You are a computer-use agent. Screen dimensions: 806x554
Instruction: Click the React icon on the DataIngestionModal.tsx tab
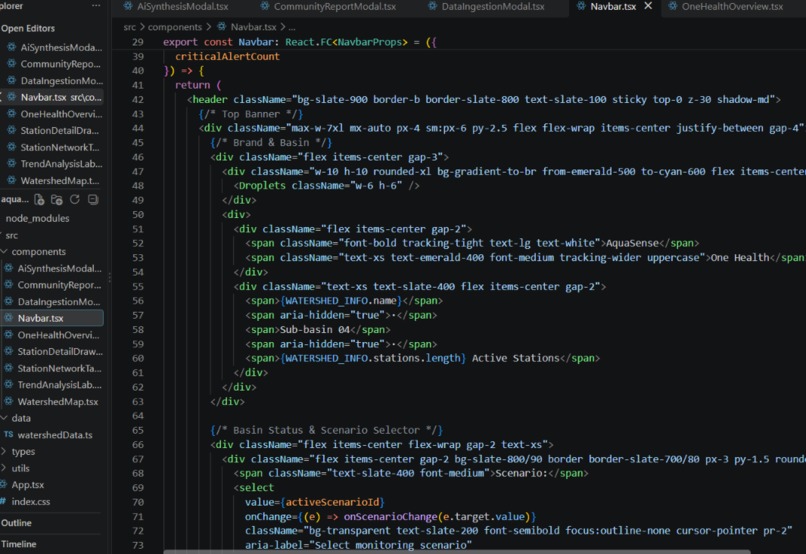click(x=433, y=6)
